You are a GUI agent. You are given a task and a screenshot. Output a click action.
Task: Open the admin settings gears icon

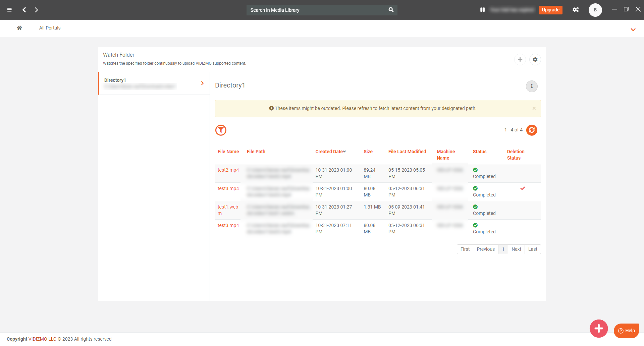(576, 10)
